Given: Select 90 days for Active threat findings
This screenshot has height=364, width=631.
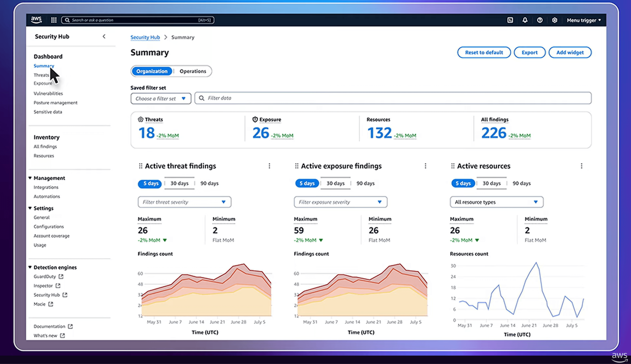Looking at the screenshot, I should [x=209, y=183].
